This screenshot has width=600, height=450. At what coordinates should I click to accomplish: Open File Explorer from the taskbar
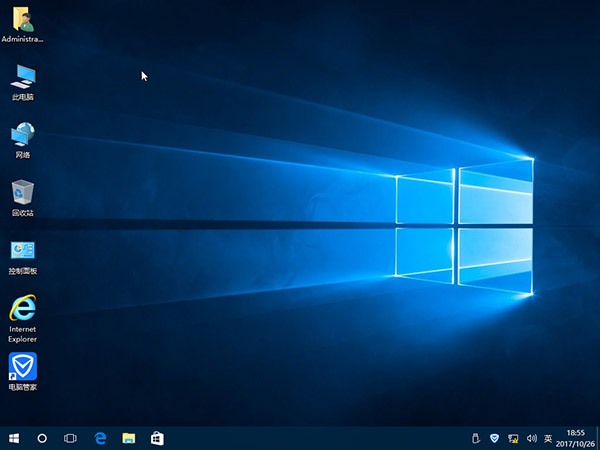(129, 438)
